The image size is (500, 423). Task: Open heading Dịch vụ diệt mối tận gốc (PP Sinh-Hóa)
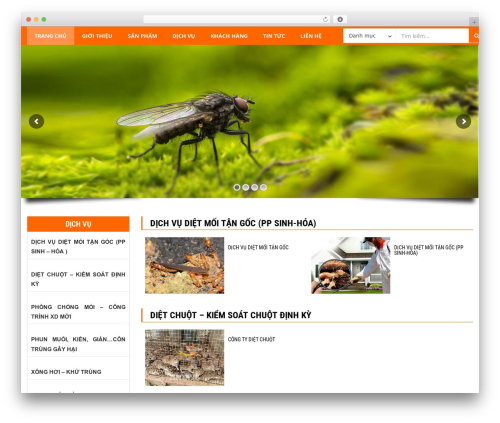[233, 223]
